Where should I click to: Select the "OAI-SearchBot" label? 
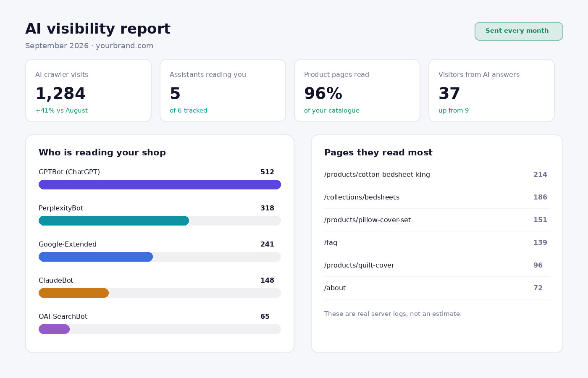pyautogui.click(x=63, y=317)
